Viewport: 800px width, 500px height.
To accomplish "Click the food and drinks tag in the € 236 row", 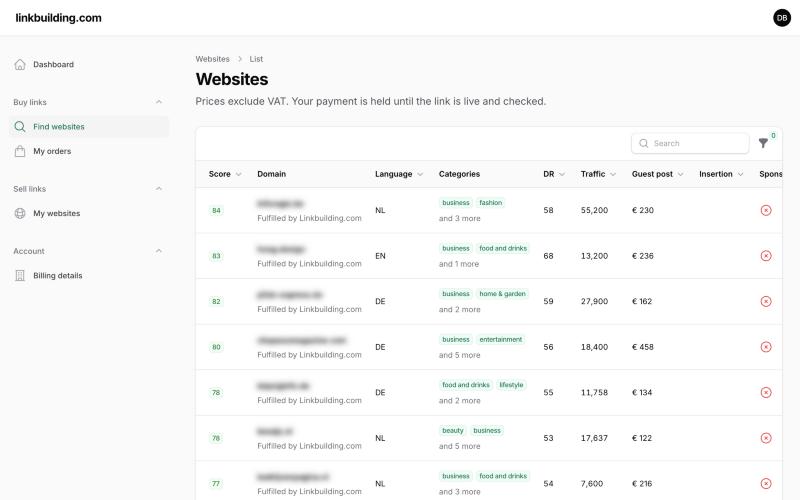I will (503, 248).
